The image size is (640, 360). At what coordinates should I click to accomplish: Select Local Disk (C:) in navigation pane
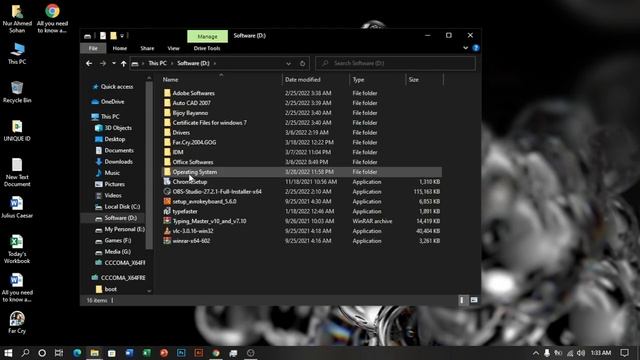click(x=122, y=207)
